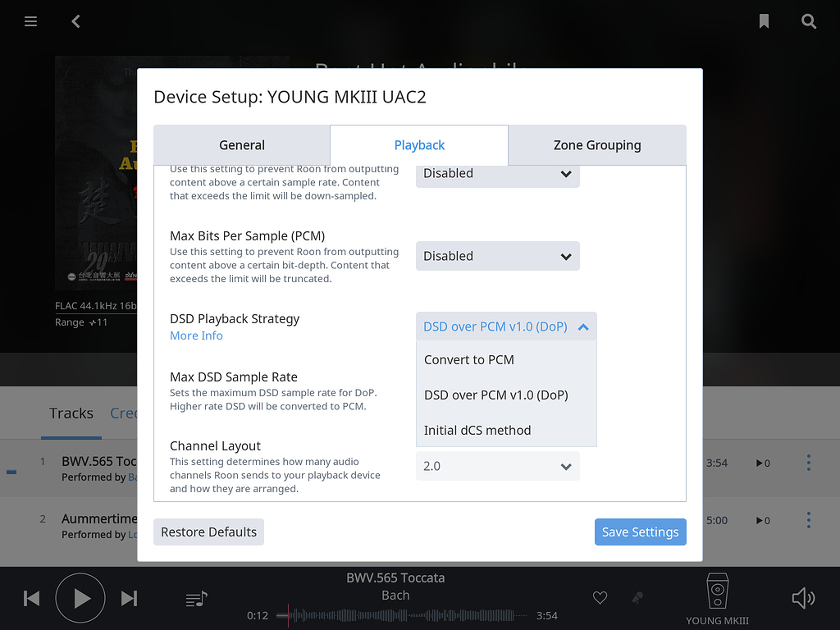Choose the Initial dCS method option

tap(477, 430)
